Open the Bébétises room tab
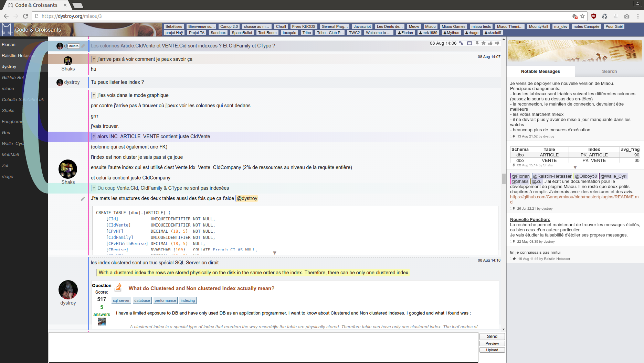The height and width of the screenshot is (363, 644). pos(174,26)
